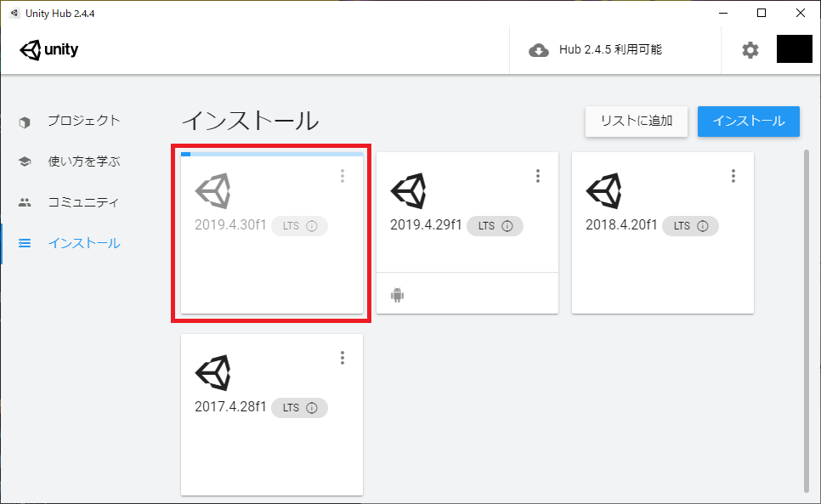This screenshot has height=504, width=821.
Task: Click the blue インストール button
Action: click(748, 121)
